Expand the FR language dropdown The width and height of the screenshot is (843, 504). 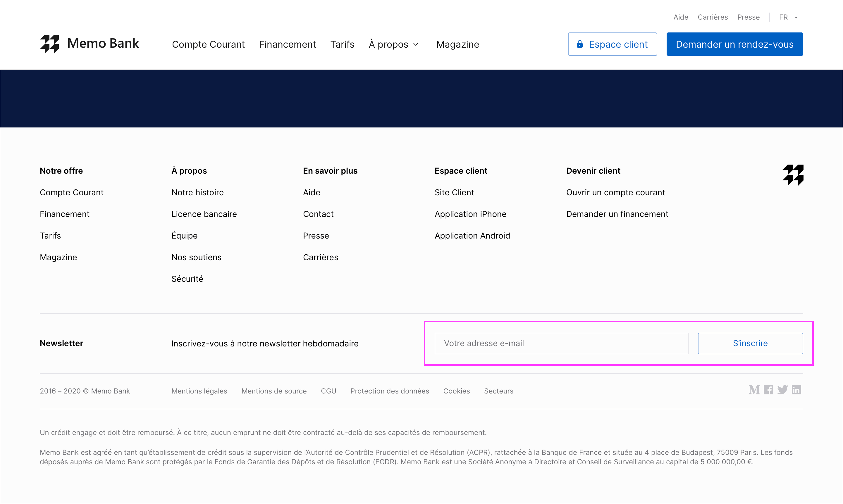coord(797,17)
